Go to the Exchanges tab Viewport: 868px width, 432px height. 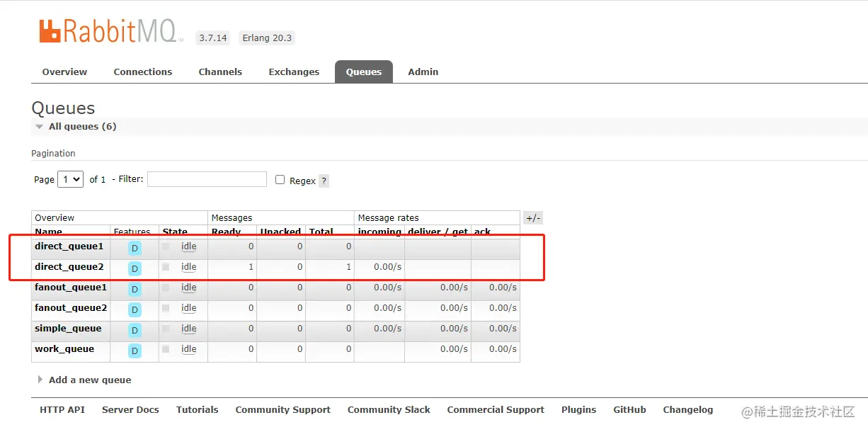294,72
